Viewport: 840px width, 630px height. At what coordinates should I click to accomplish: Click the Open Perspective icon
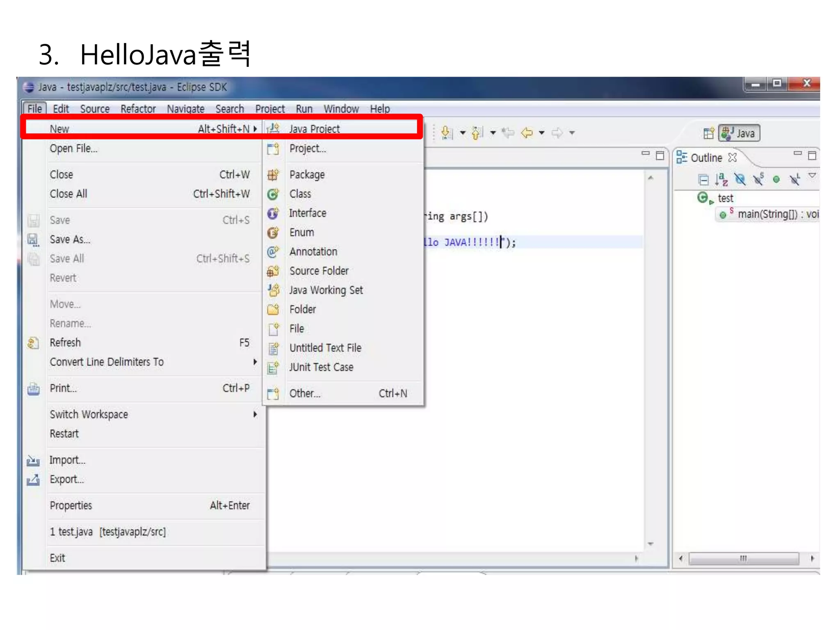(x=709, y=133)
